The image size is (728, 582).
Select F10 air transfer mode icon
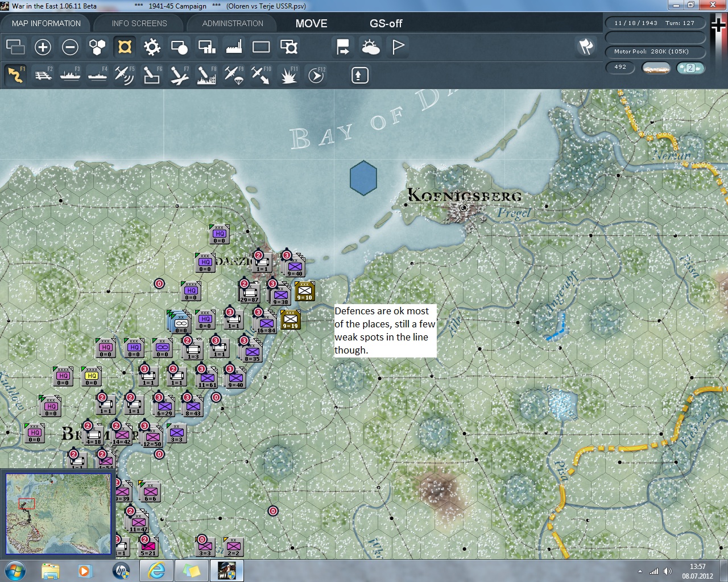pos(261,74)
